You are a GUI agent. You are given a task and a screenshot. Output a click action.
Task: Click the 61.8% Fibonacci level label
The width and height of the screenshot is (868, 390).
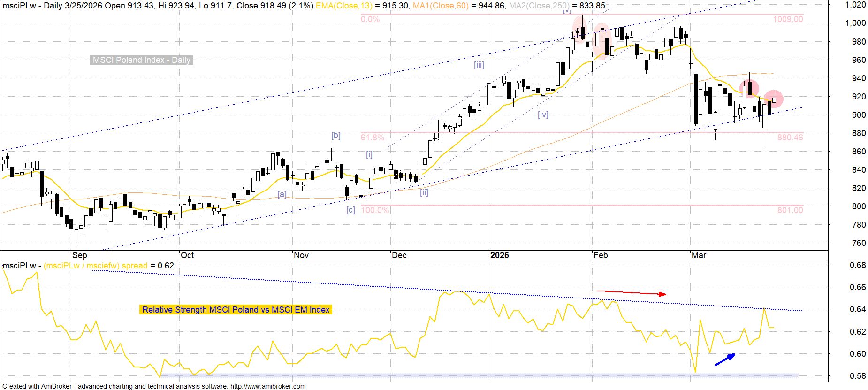coord(372,138)
